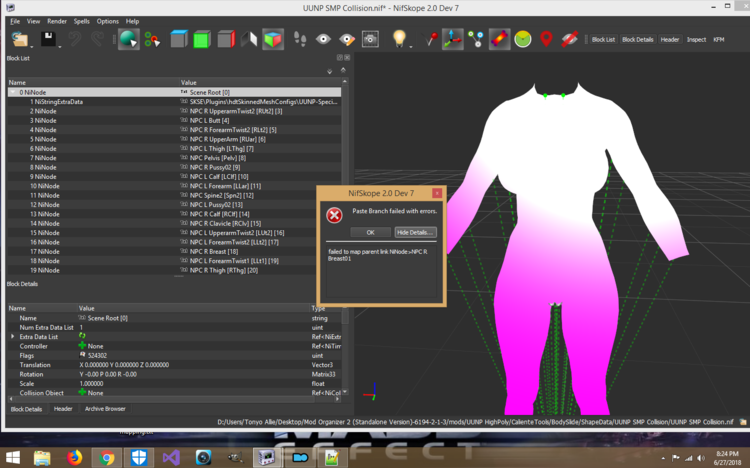Toggle scene lighting with the lightbulb

pos(399,38)
